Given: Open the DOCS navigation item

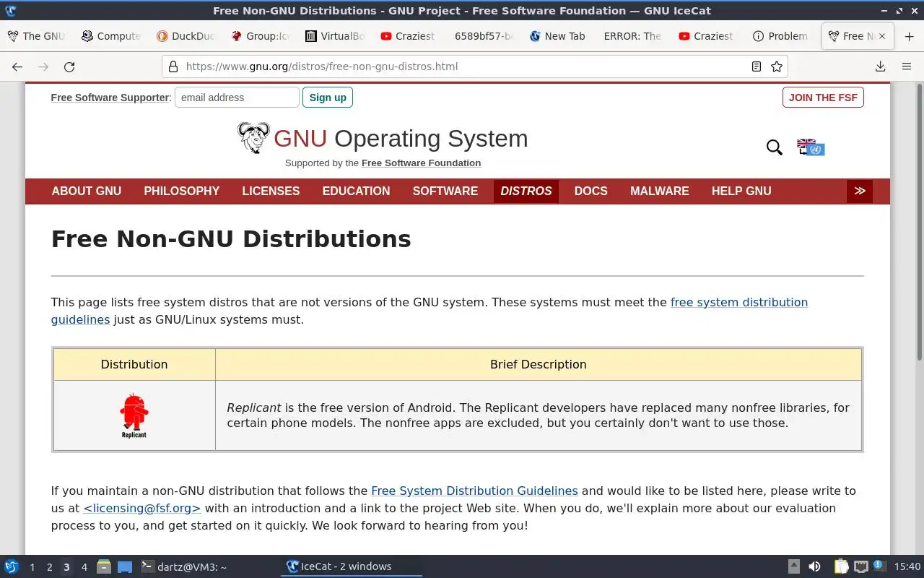Looking at the screenshot, I should 591,191.
